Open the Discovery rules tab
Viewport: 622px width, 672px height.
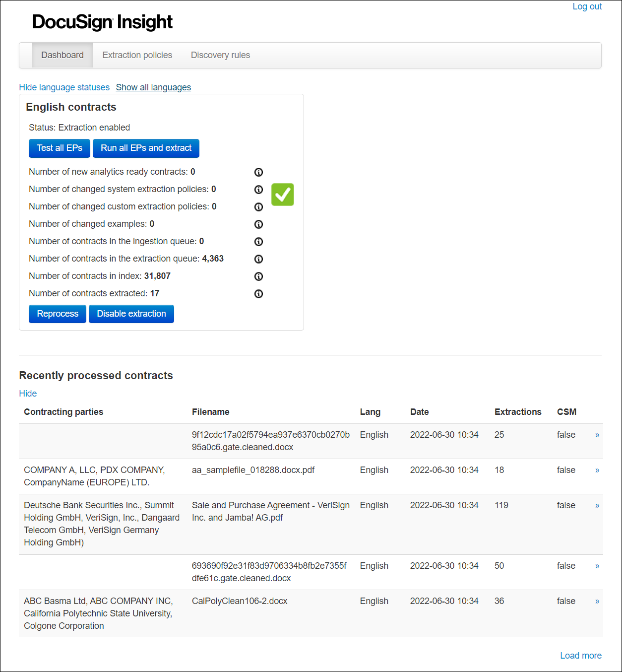pyautogui.click(x=220, y=55)
